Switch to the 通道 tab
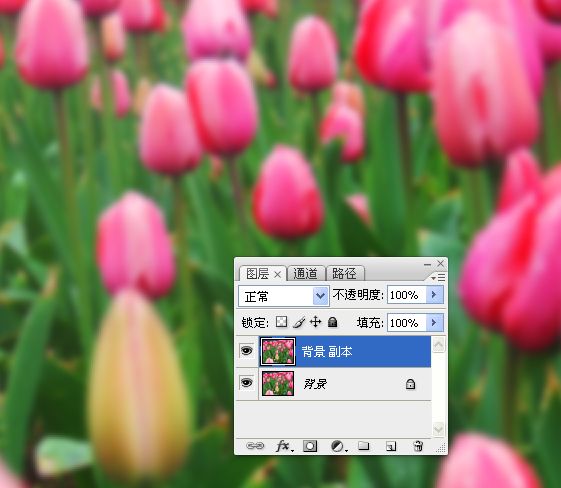 (305, 274)
